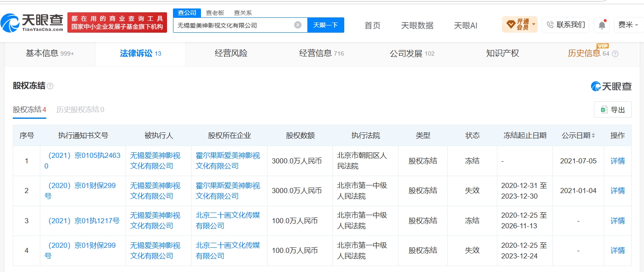View 详情 for row 2
The height and width of the screenshot is (272, 644).
pyautogui.click(x=618, y=191)
